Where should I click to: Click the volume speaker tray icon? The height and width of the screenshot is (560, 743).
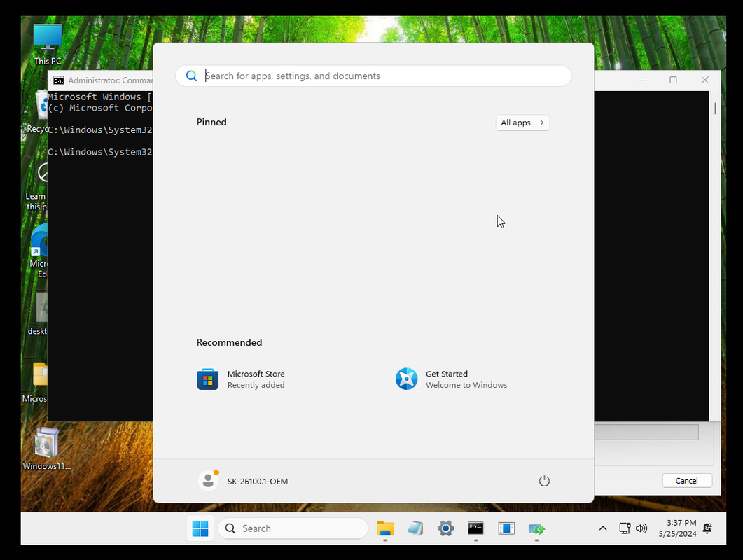[641, 528]
